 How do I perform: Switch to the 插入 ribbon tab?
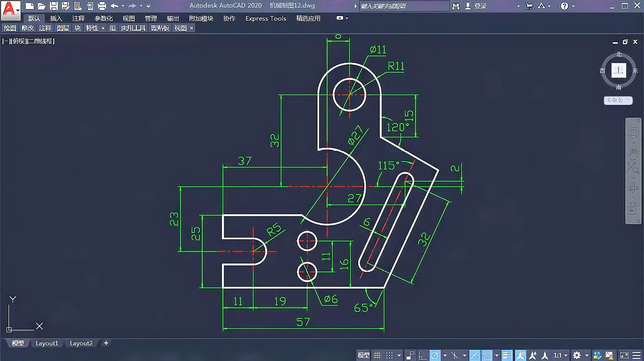(56, 19)
